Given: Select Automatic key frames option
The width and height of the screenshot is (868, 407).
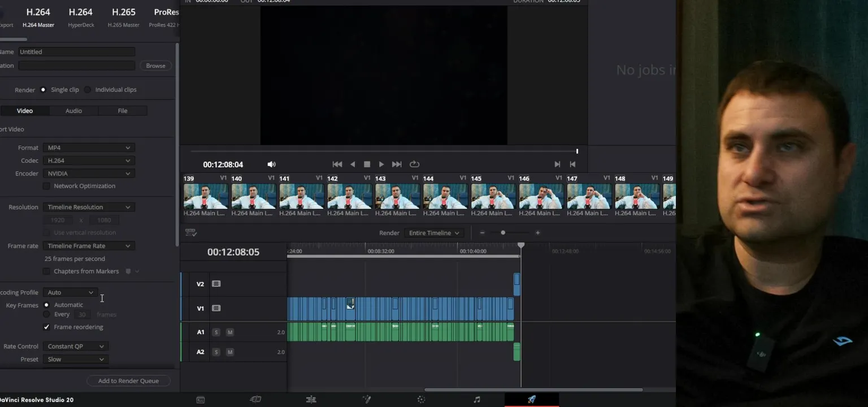Looking at the screenshot, I should pos(47,305).
